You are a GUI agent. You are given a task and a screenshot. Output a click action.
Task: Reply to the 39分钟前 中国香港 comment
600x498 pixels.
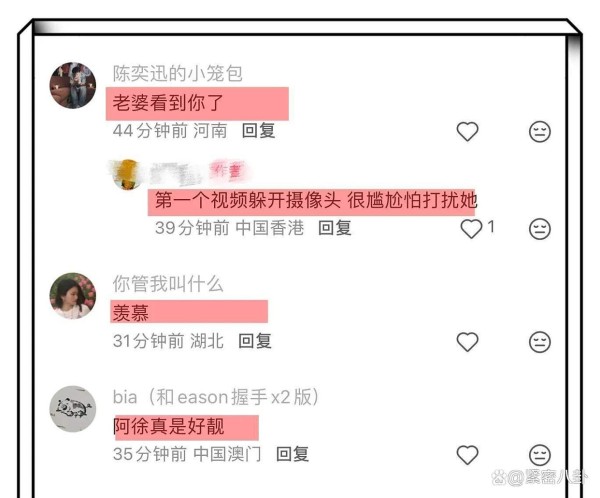pyautogui.click(x=335, y=228)
